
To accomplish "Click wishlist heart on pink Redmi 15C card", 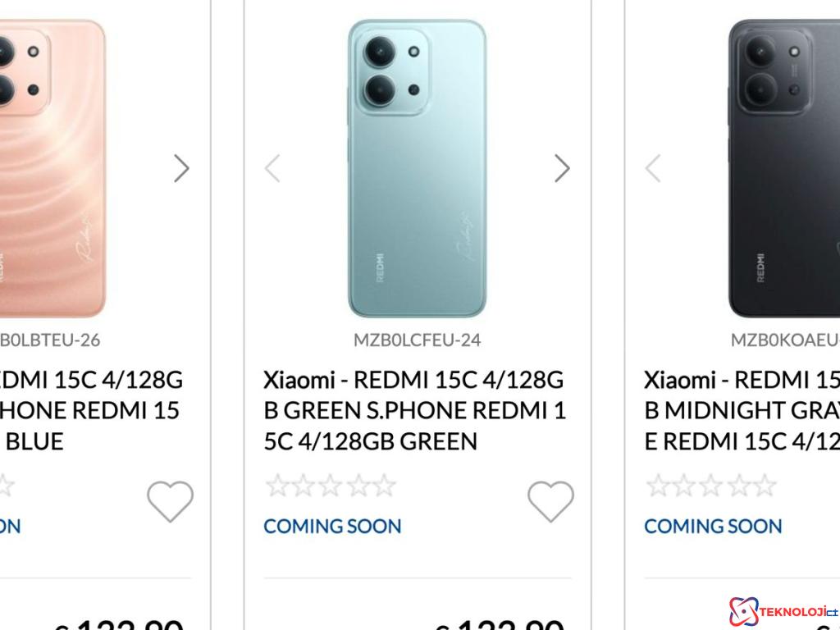I will pyautogui.click(x=170, y=500).
